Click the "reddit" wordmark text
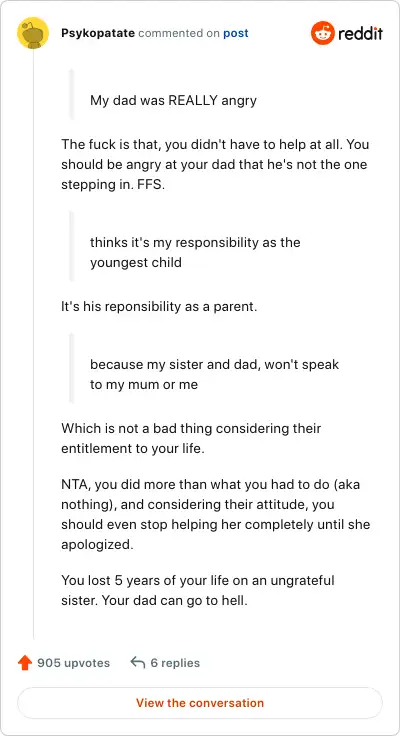 (x=361, y=34)
